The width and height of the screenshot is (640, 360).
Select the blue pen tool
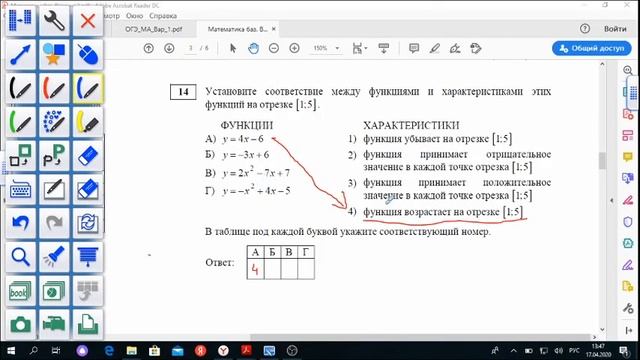[x=88, y=88]
